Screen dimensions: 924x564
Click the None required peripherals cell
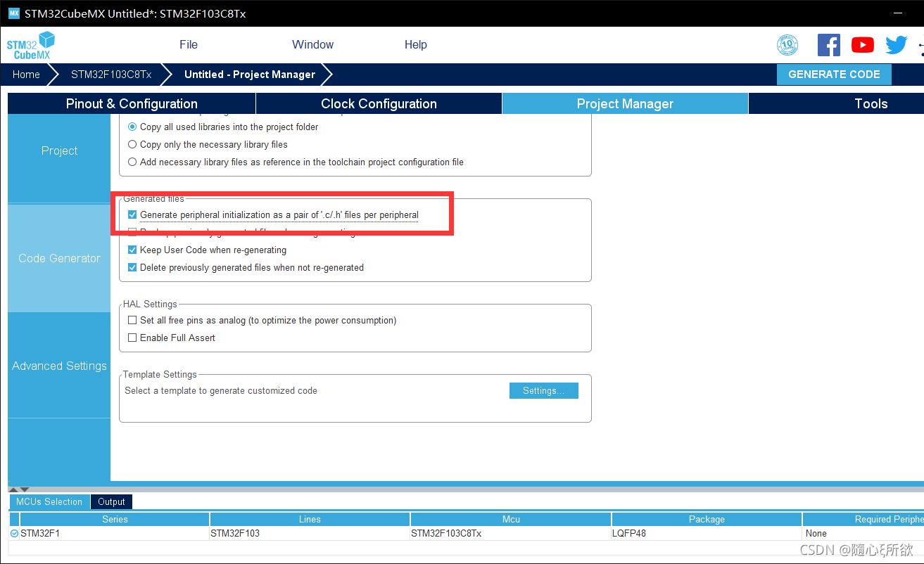(863, 533)
